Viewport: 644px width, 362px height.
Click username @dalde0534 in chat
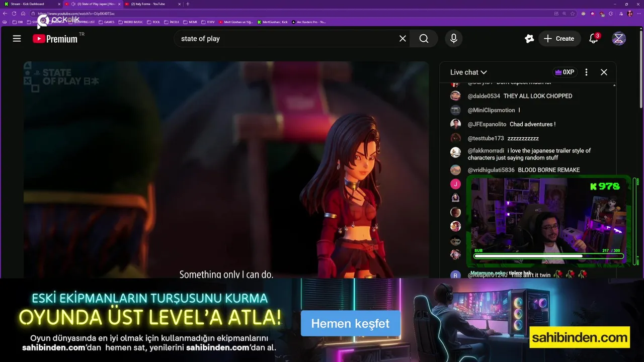pyautogui.click(x=484, y=96)
